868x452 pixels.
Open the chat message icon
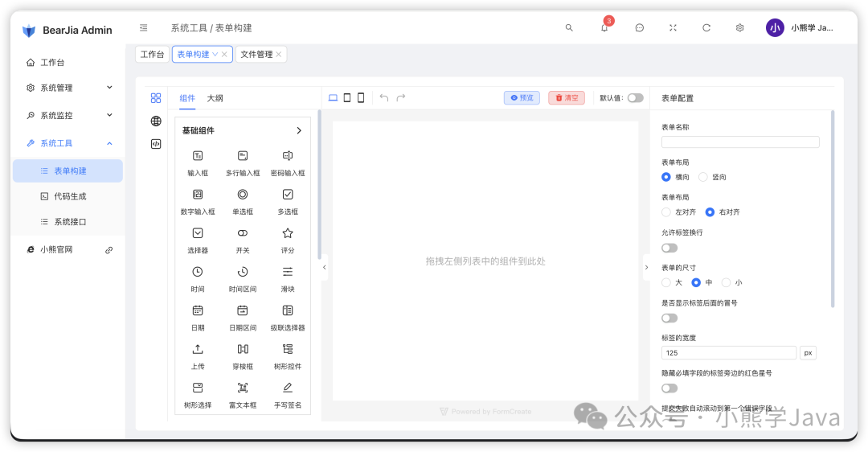(x=640, y=27)
